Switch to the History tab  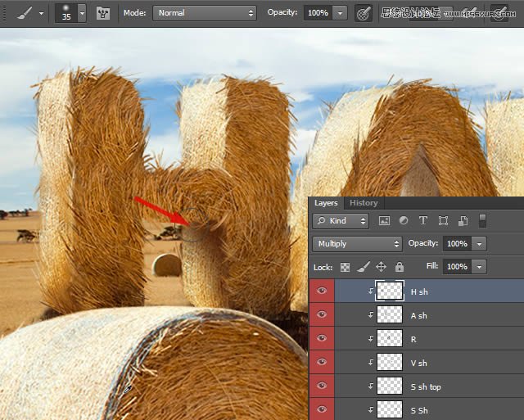(x=364, y=203)
